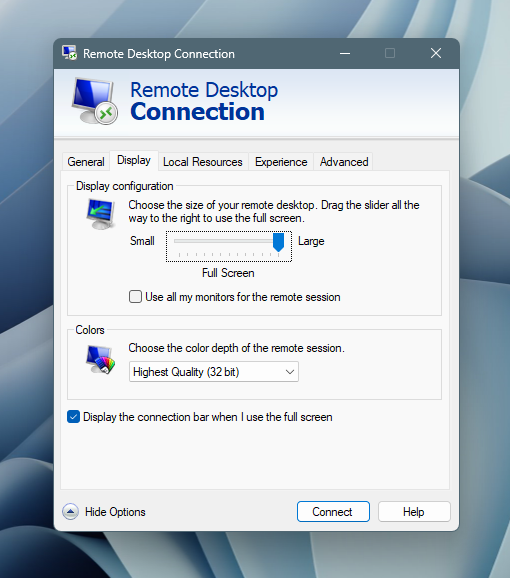Click the Colors group label

pyautogui.click(x=90, y=330)
